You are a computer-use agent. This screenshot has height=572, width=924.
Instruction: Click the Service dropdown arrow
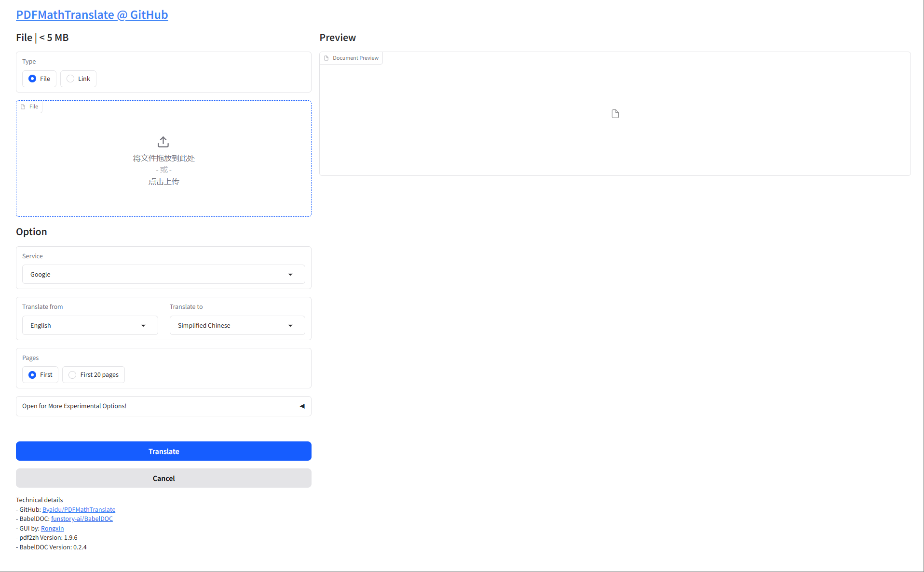pos(290,275)
